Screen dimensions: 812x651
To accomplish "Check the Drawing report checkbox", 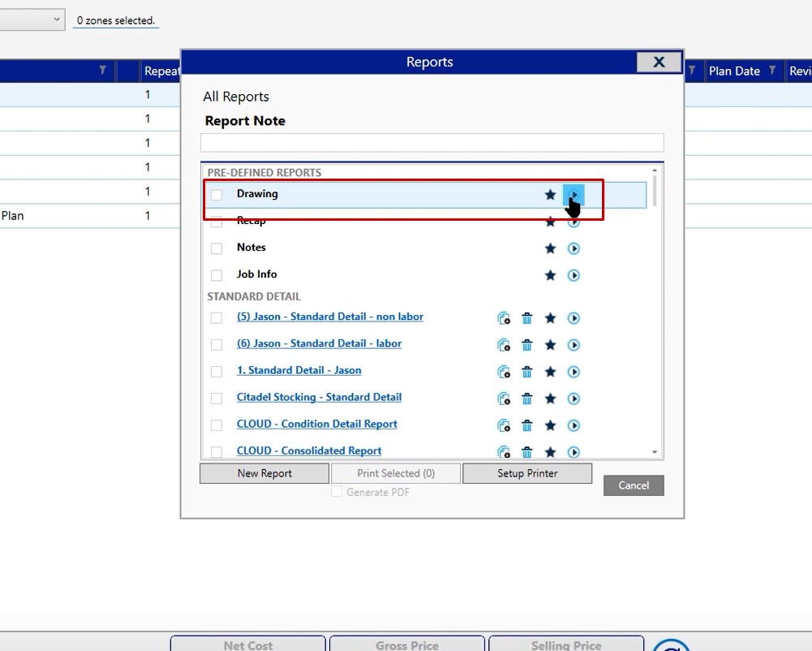I will click(217, 195).
